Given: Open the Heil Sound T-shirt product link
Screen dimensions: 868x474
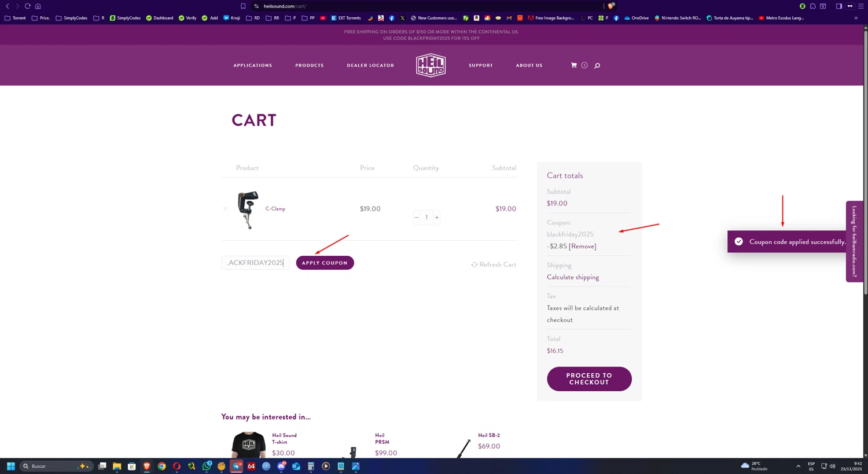Looking at the screenshot, I should point(284,439).
